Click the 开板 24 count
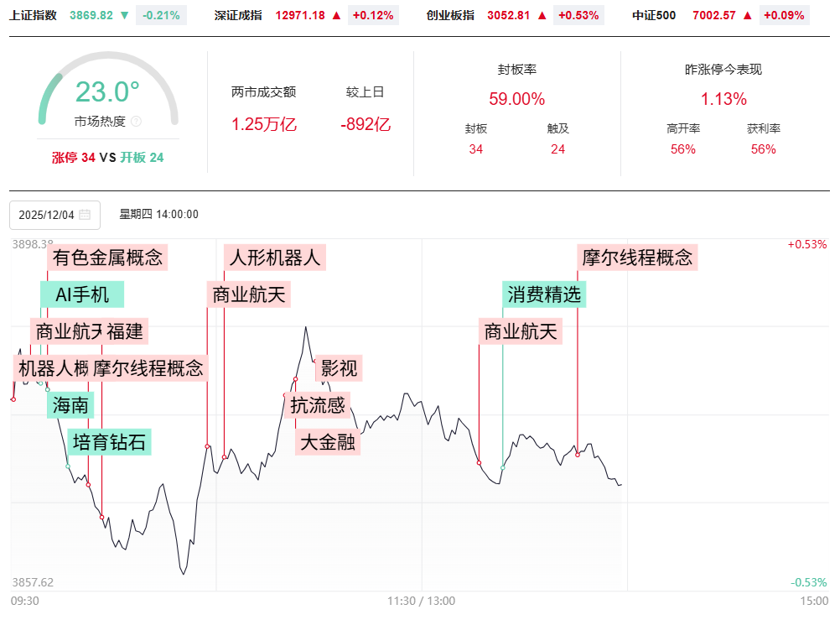Screen dimensions: 840x620 (x=142, y=158)
